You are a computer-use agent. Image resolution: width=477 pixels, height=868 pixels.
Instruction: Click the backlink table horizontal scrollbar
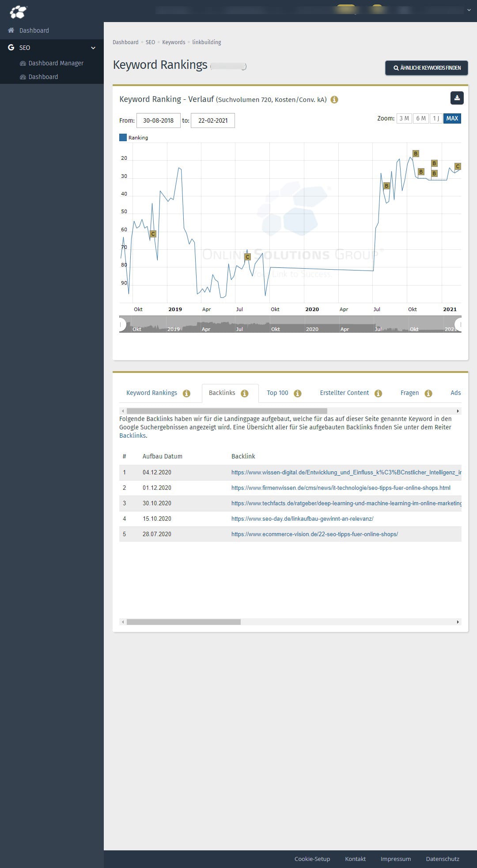tap(184, 622)
